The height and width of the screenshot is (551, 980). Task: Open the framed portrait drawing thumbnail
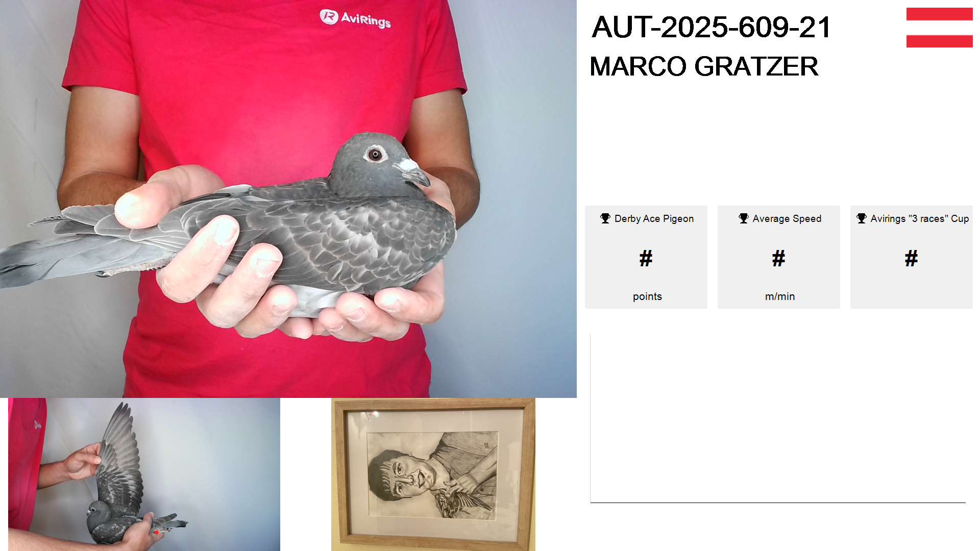[433, 474]
